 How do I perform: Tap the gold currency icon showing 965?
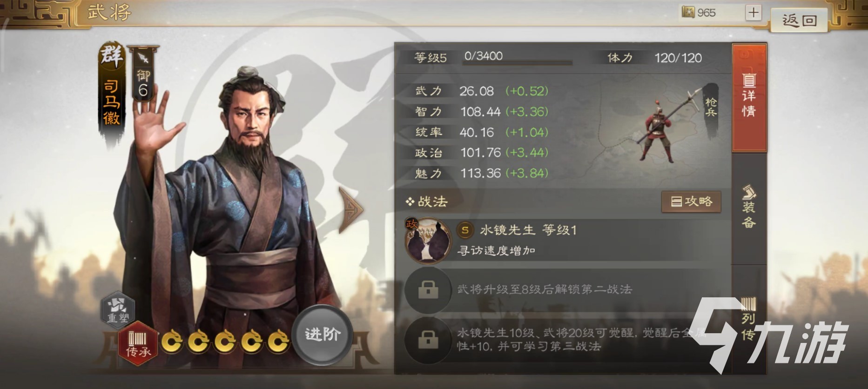688,12
